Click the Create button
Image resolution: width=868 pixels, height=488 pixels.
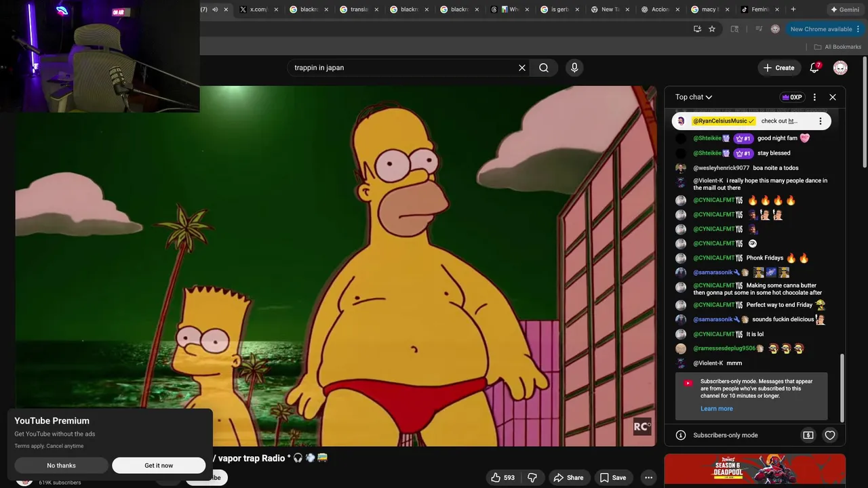(x=778, y=68)
